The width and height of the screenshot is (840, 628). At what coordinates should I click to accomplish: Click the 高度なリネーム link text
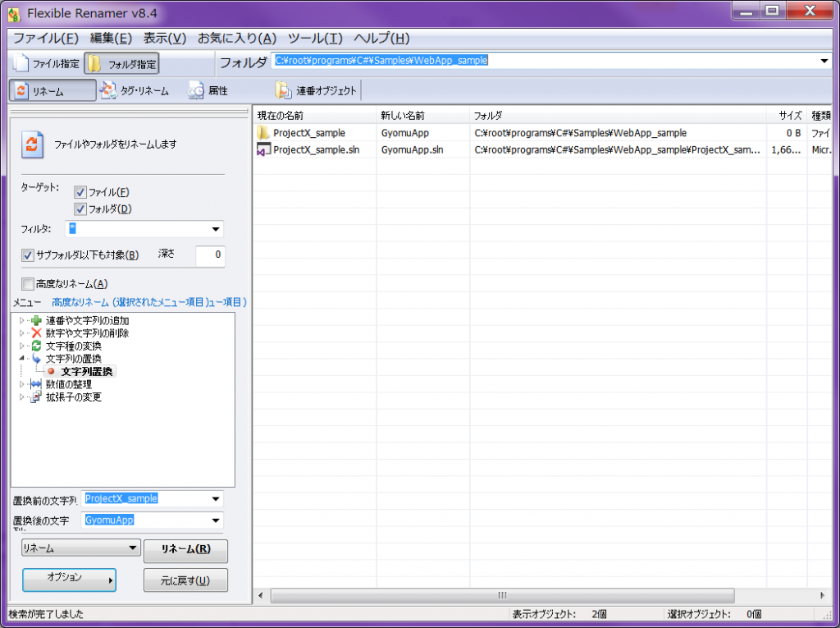149,302
